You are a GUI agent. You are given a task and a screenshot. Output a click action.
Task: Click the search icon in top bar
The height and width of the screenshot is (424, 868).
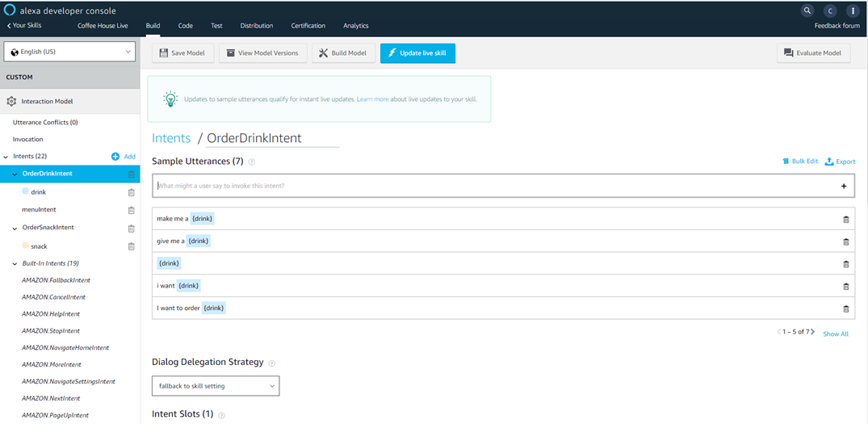(x=807, y=10)
